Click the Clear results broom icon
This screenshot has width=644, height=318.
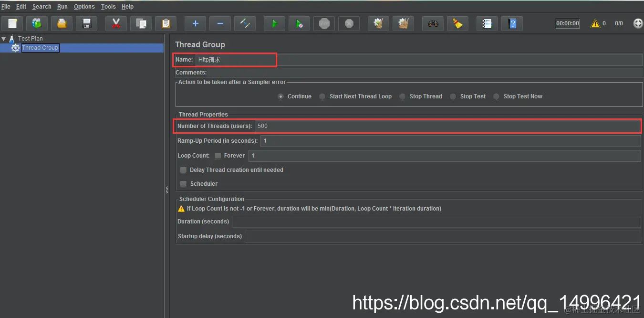(378, 23)
